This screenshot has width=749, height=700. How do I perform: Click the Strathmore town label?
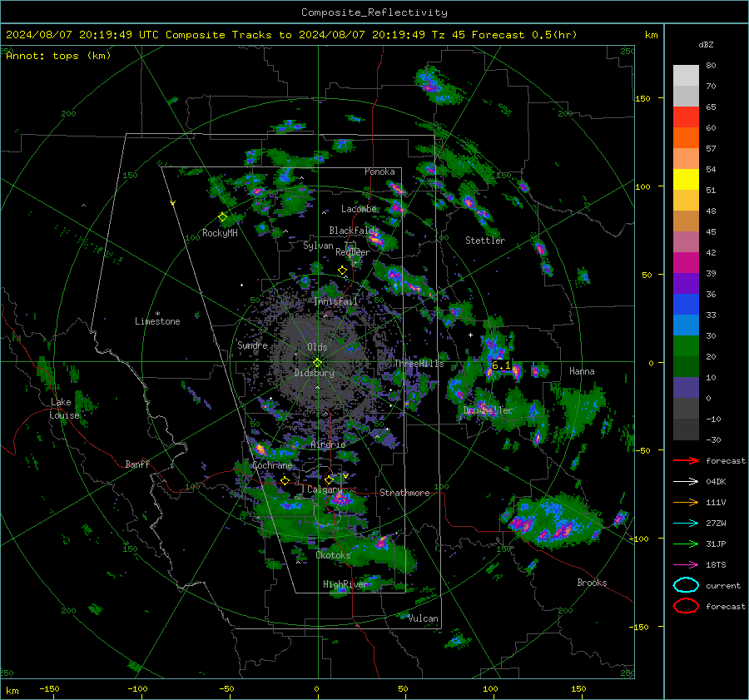pos(404,493)
